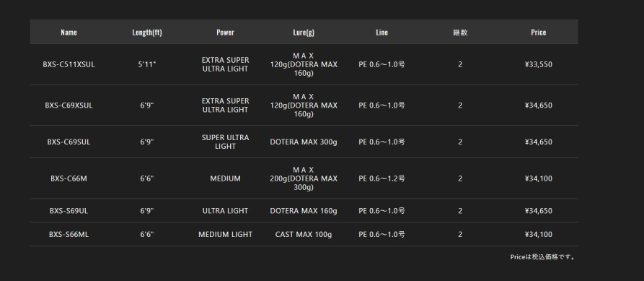644x281 pixels.
Task: Click the CAST MAX 100g lure cell
Action: click(304, 235)
